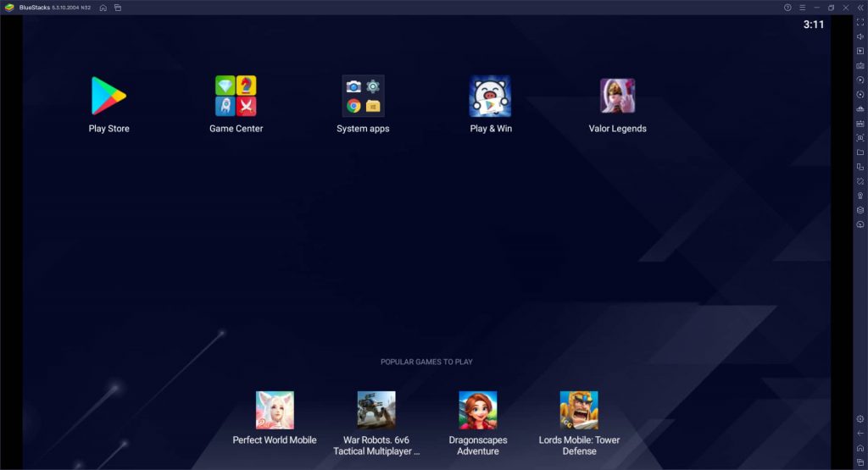Viewport: 868px width, 470px height.
Task: Click the POPULAR GAMES TO PLAY heading
Action: [426, 362]
